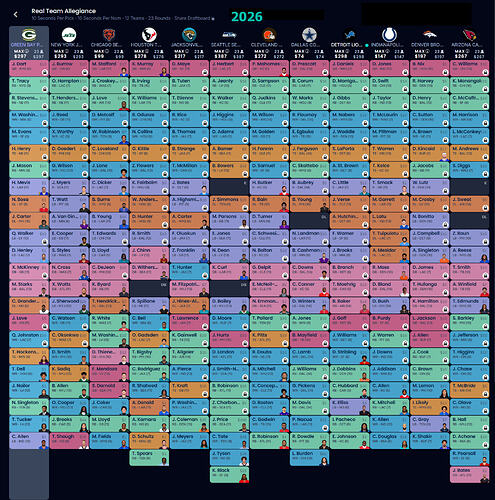This screenshot has width=495, height=500.
Task: Select the J. Jefferson player card
Action: pyautogui.click(x=469, y=339)
